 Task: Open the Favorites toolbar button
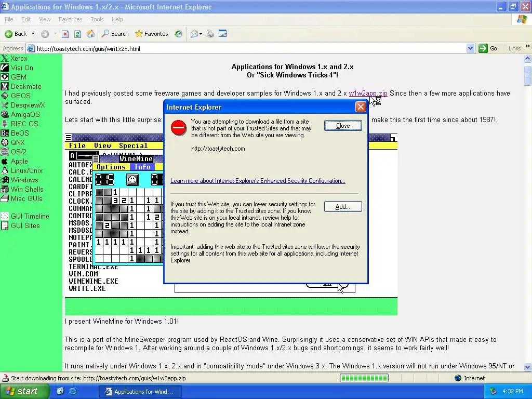pyautogui.click(x=152, y=34)
